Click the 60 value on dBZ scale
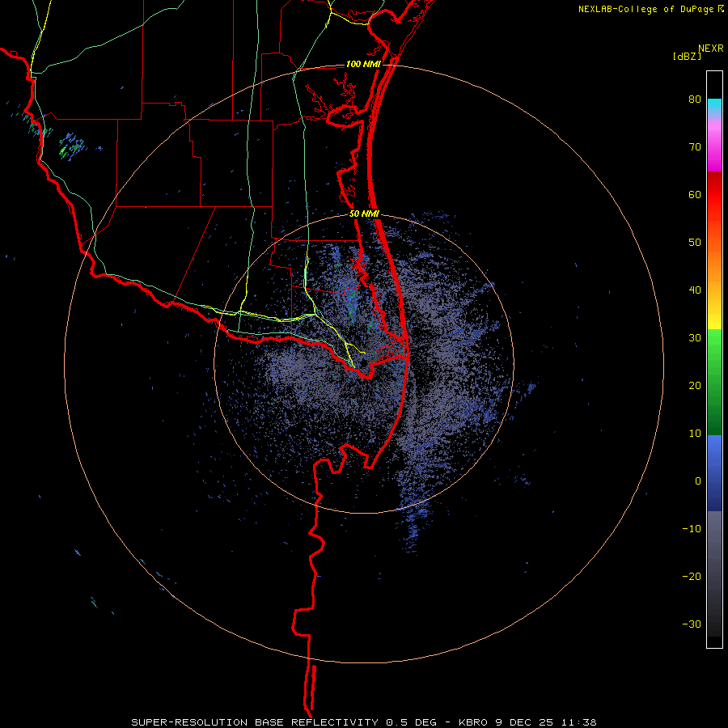Viewport: 728px width, 728px height. click(695, 194)
